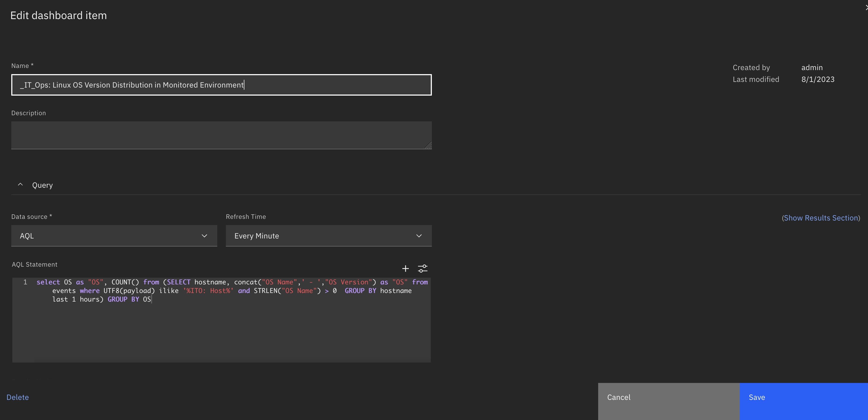Click the Delete link
Image resolution: width=868 pixels, height=420 pixels.
click(x=17, y=397)
